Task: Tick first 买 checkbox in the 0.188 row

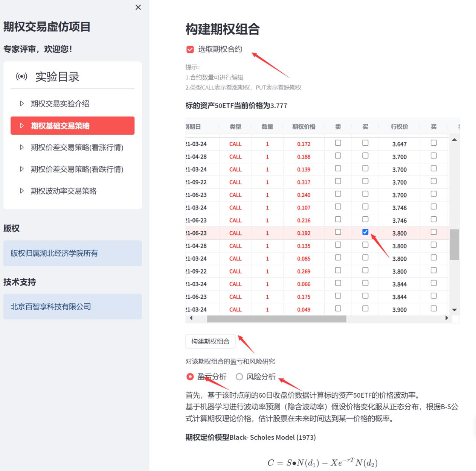Action: click(365, 156)
